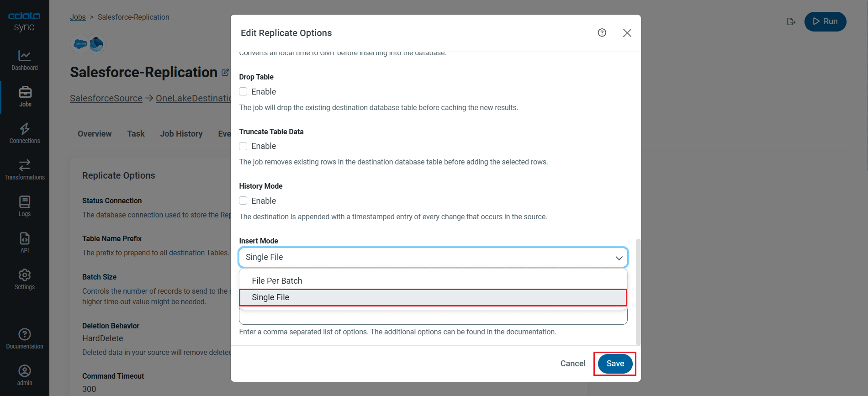Choose File Per Batch option

277,281
